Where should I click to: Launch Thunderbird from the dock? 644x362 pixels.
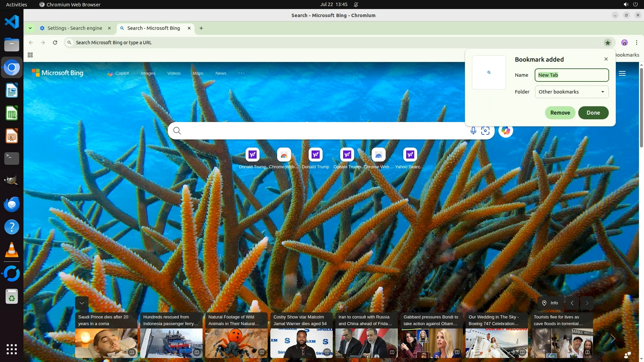pyautogui.click(x=12, y=204)
